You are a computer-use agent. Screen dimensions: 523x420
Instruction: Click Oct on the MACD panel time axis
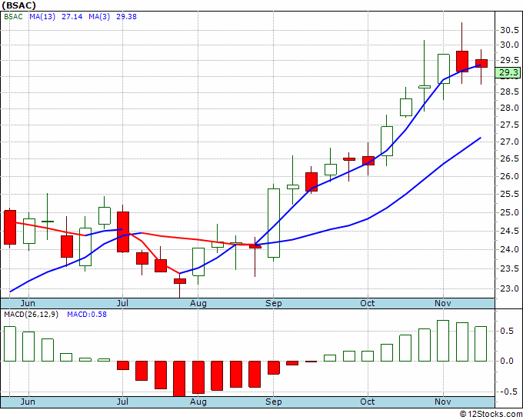click(x=368, y=402)
